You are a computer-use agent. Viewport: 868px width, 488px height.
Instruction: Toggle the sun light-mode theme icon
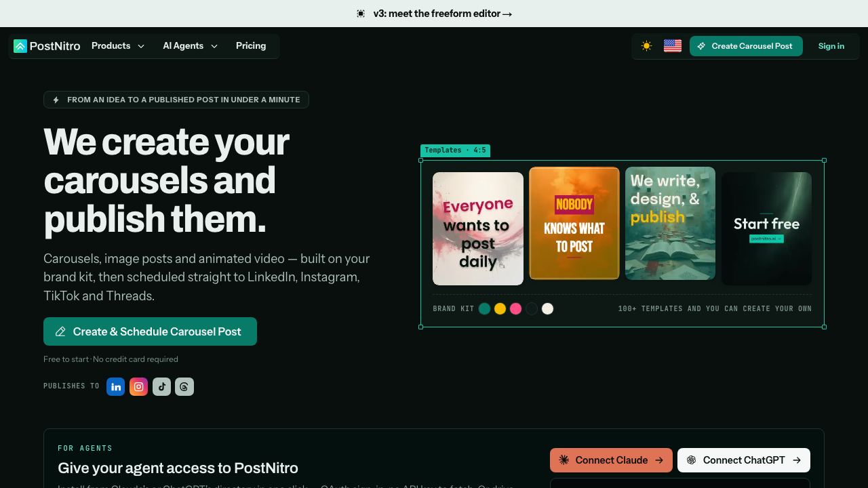tap(646, 46)
